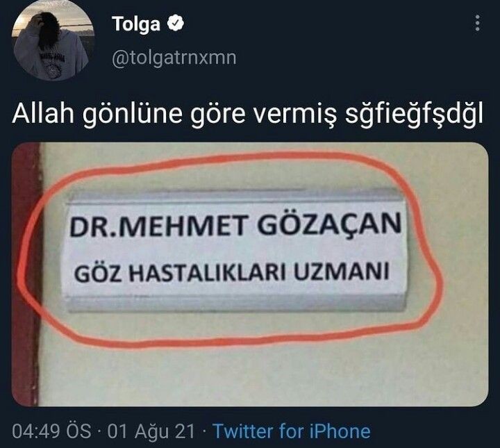Click the 04:49 ÖS timestamp
This screenshot has width=500, height=448.
[51, 431]
